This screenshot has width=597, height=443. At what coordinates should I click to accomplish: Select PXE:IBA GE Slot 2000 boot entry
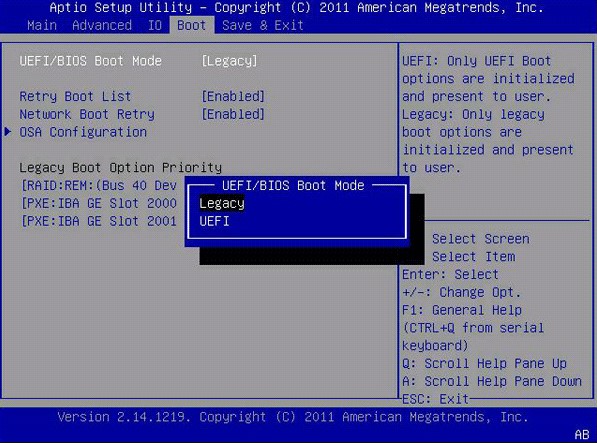99,203
